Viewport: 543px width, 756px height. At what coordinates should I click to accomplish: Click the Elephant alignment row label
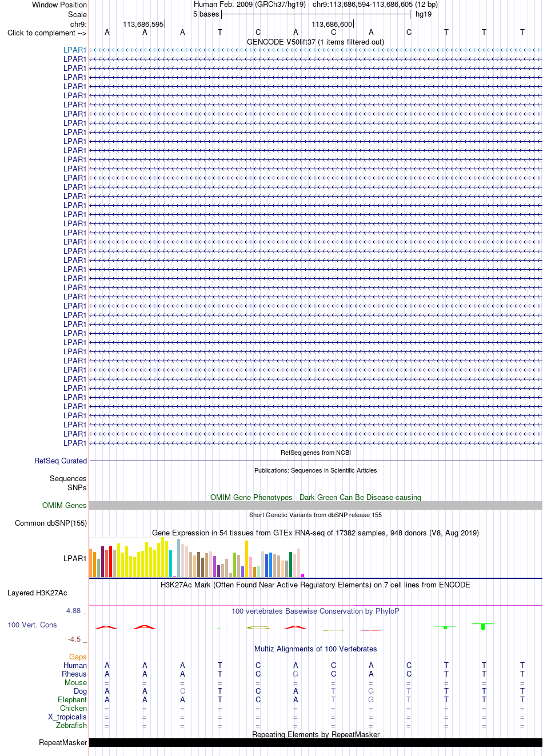pyautogui.click(x=73, y=699)
